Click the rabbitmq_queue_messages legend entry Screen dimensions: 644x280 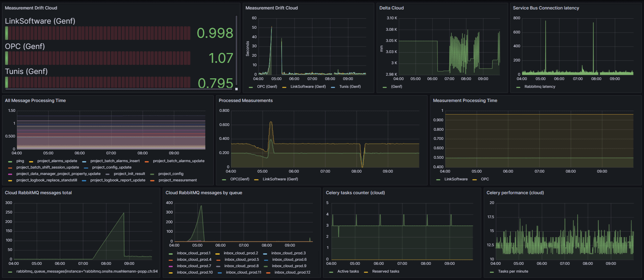(87, 272)
